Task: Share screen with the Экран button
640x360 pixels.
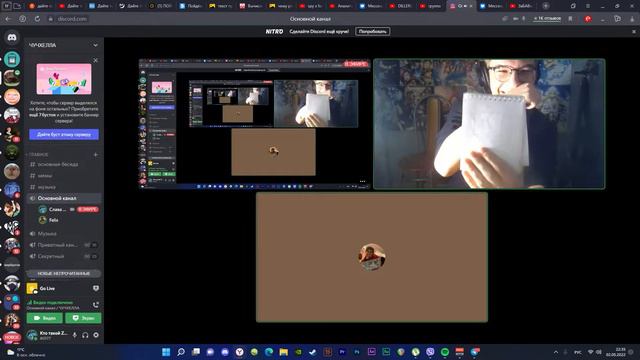Action: coord(83,318)
